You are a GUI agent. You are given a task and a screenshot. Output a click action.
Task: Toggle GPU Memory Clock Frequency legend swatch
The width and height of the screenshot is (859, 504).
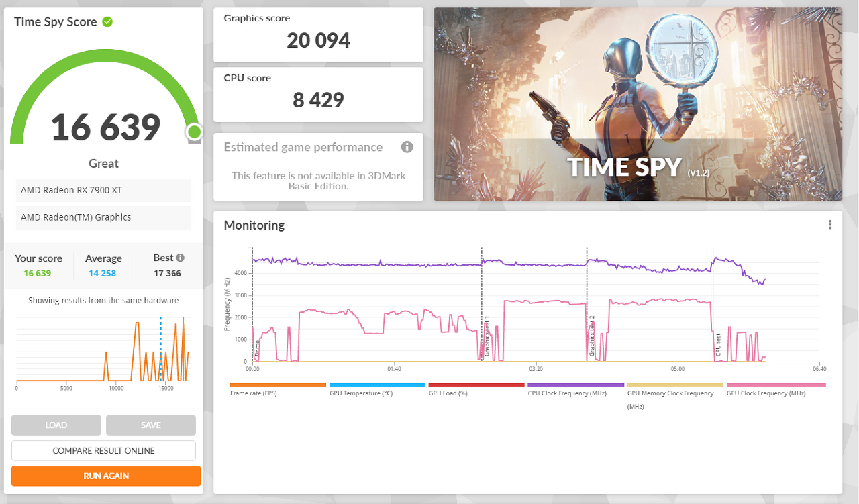coord(675,385)
